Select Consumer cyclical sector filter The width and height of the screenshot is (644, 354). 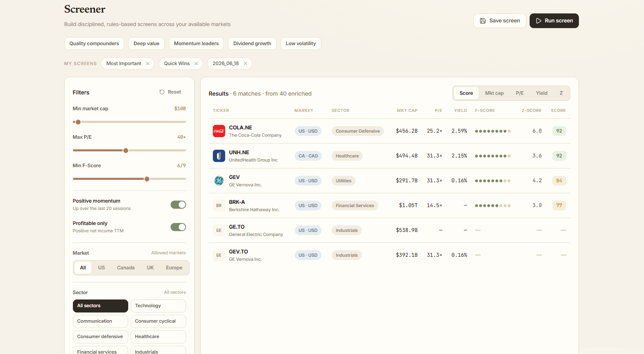click(158, 321)
